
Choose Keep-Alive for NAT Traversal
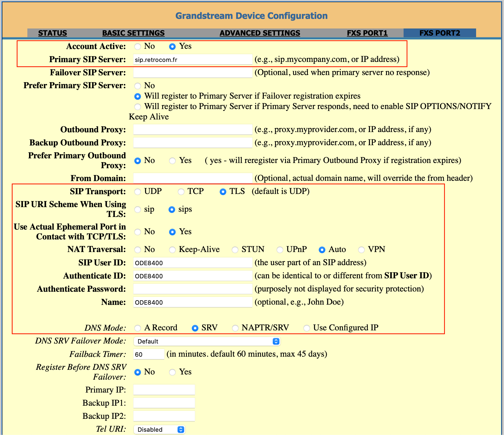tap(172, 250)
